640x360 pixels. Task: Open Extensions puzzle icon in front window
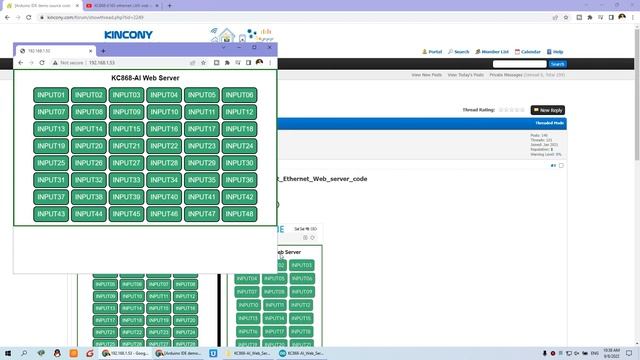pyautogui.click(x=227, y=63)
